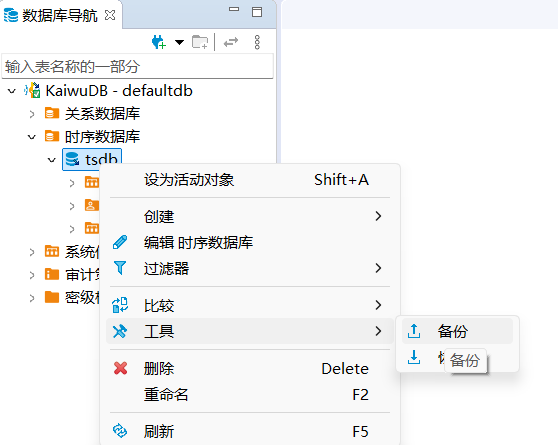Click the restore download icon
558x445 pixels.
[x=414, y=357]
